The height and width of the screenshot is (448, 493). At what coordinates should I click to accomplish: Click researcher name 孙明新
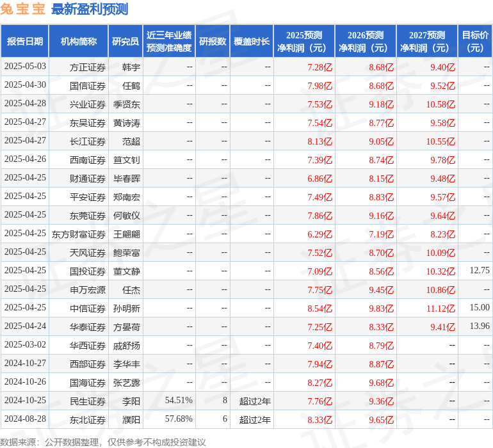(x=127, y=308)
